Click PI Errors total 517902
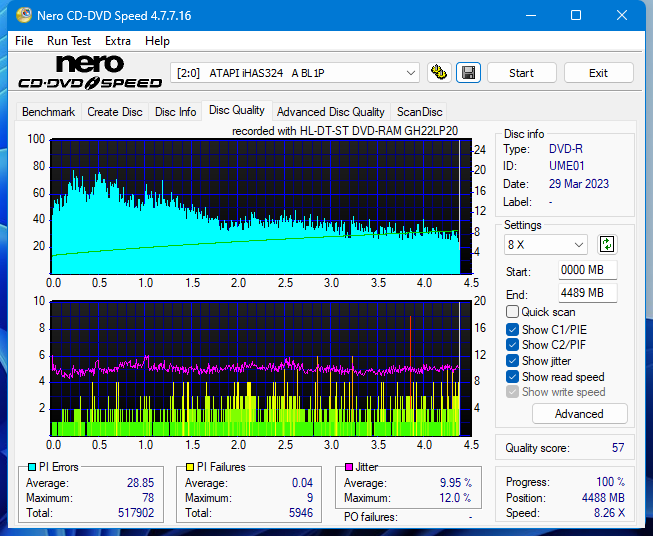 click(x=136, y=512)
